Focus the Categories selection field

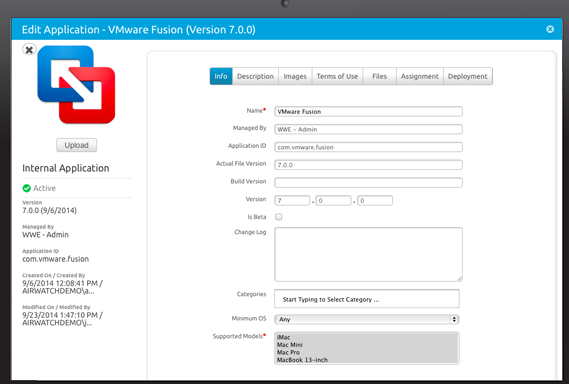tap(367, 299)
